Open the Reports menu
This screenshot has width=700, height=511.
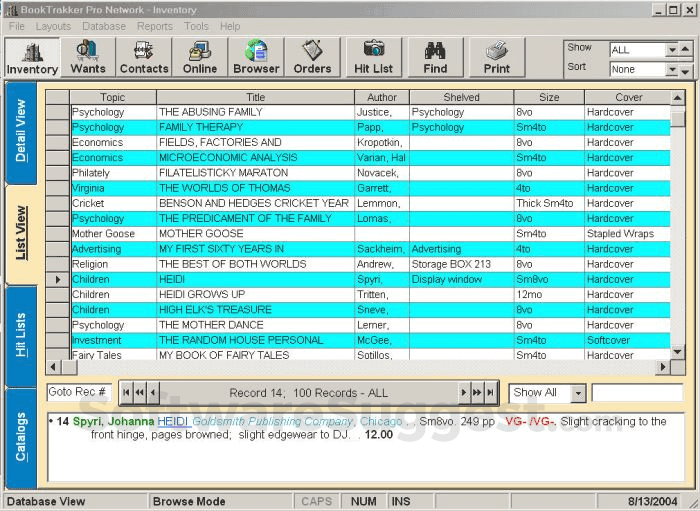(x=154, y=26)
